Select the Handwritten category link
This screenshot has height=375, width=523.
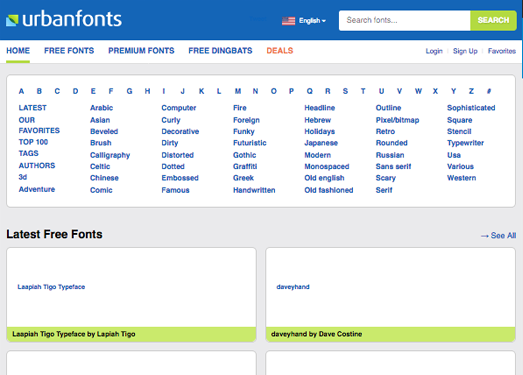click(x=254, y=190)
